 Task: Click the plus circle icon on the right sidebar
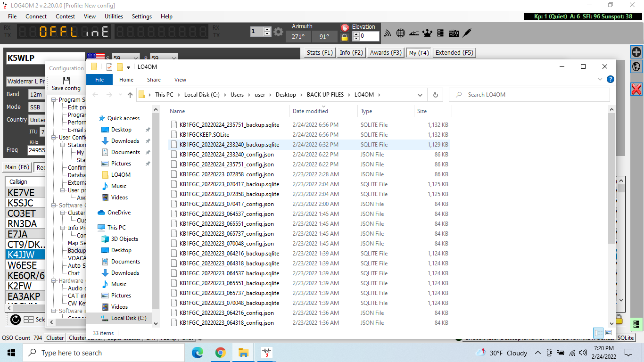(x=636, y=52)
